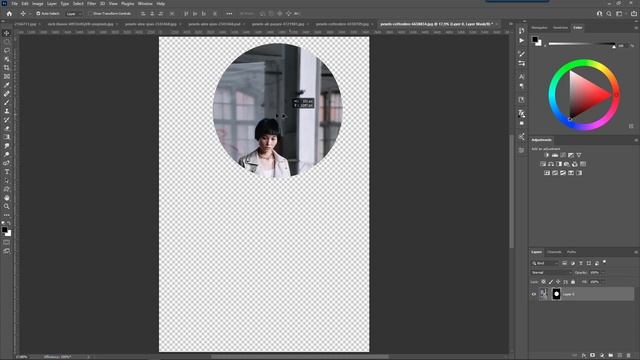
Task: Enable Show Transform Controls checkbox
Action: (91, 13)
